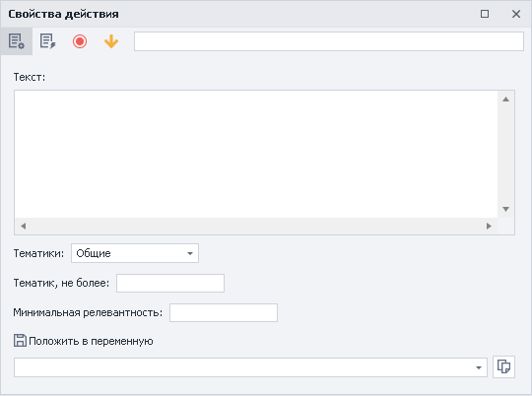
Task: Maximize the Свойства действия window
Action: [485, 14]
